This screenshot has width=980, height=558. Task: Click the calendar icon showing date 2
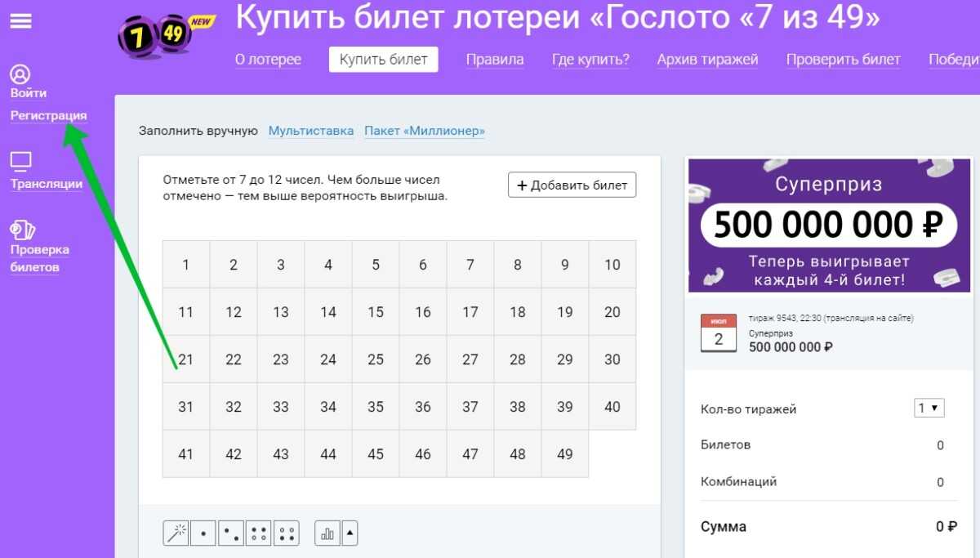coord(719,333)
